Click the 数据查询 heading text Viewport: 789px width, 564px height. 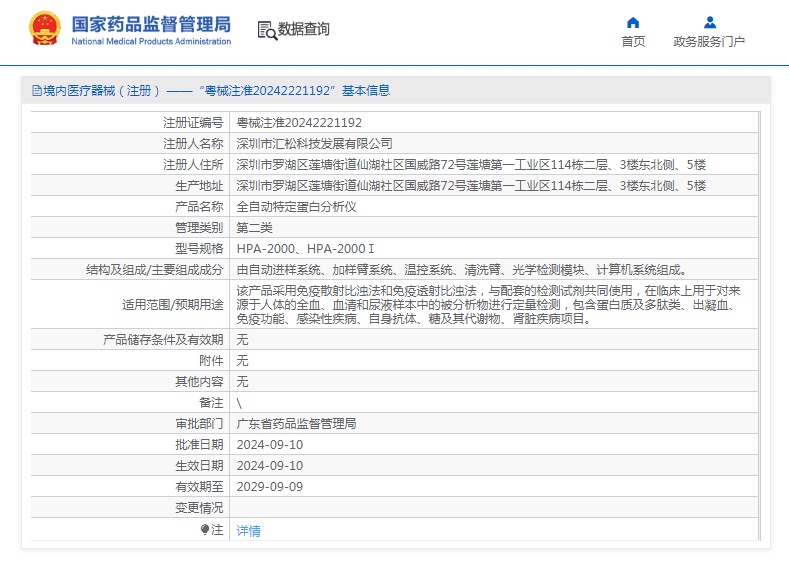303,29
